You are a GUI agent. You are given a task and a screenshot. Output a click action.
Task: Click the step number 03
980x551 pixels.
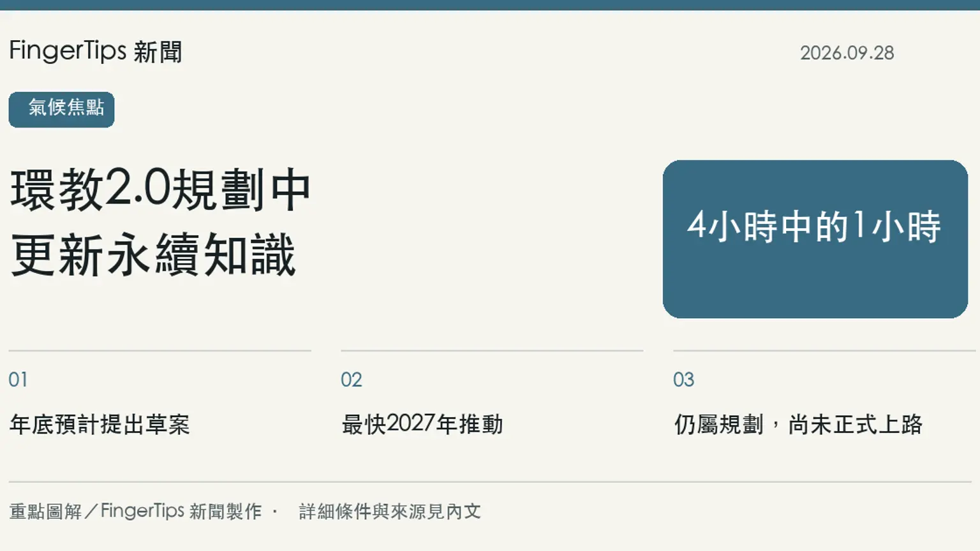(683, 380)
